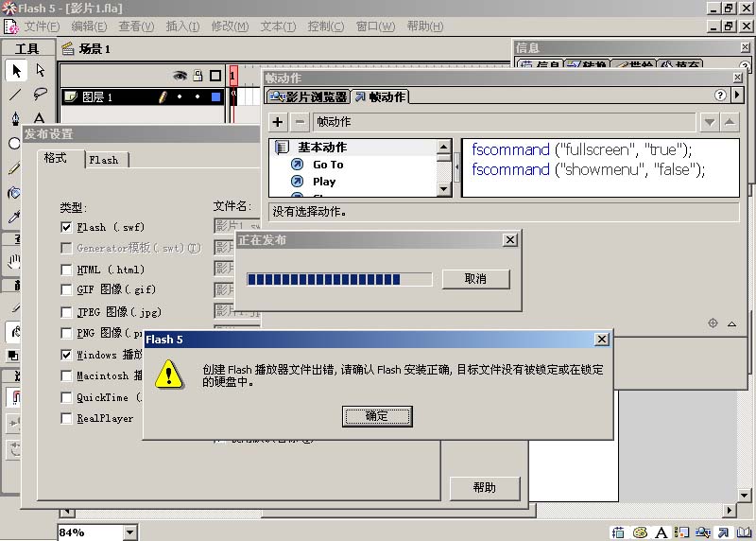Select the Lasso tool
Image resolution: width=756 pixels, height=541 pixels.
pos(41,95)
